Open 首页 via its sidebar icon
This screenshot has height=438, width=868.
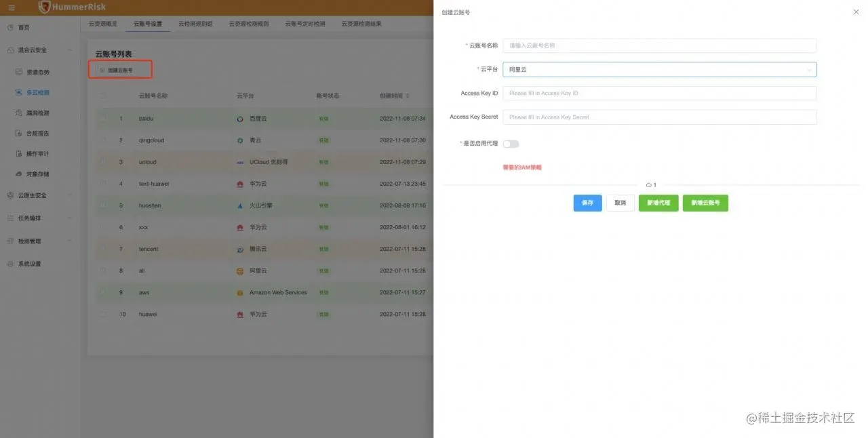[10, 27]
